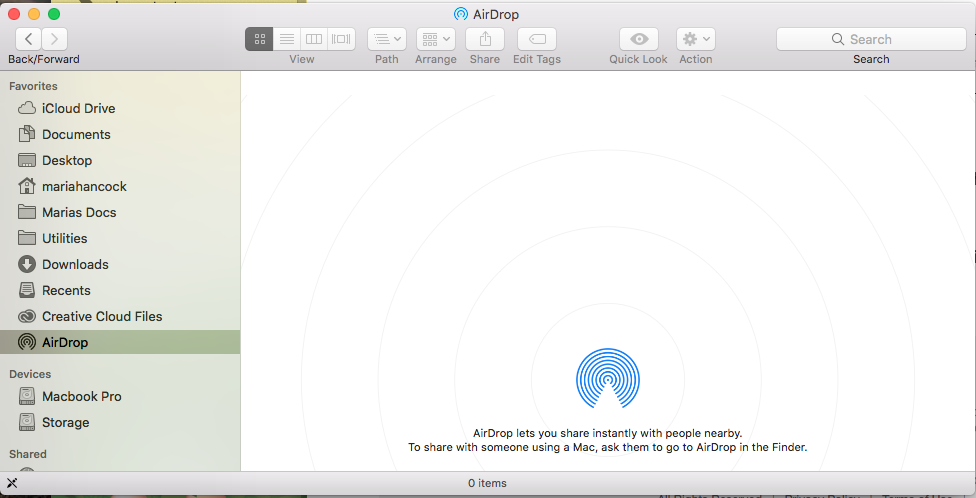Click the Creative Cloud icon
976x498 pixels.
(x=27, y=317)
